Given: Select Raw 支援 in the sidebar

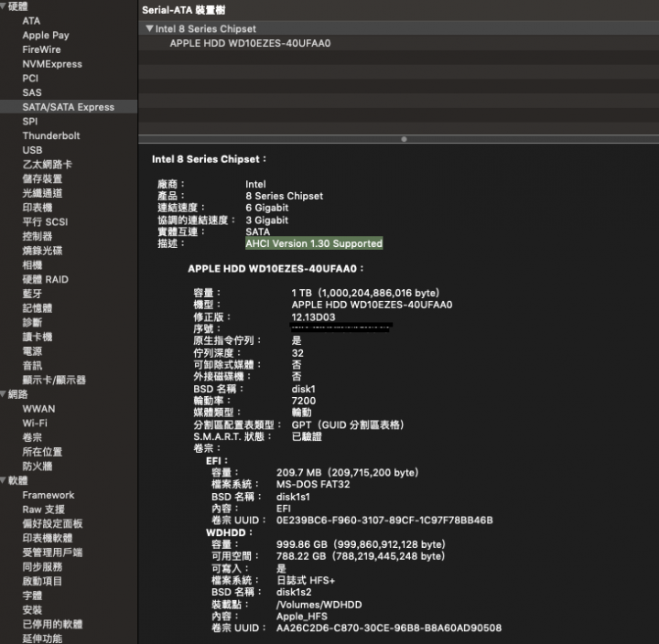Looking at the screenshot, I should coord(43,510).
